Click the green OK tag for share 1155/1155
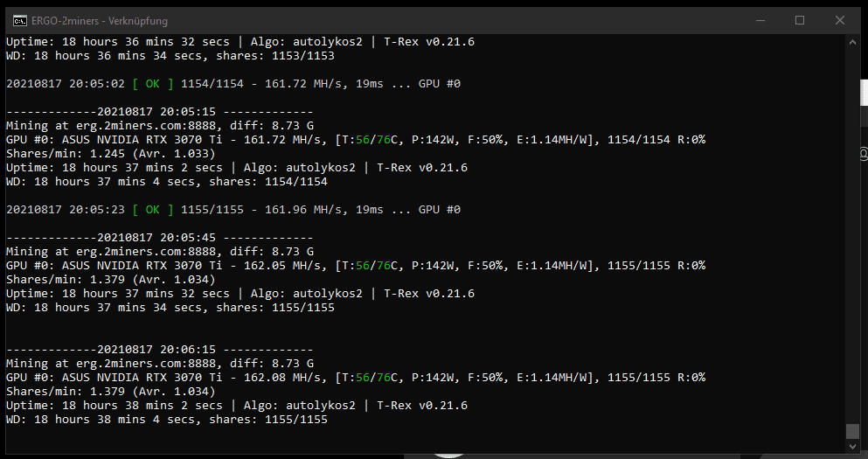The height and width of the screenshot is (459, 868). (x=153, y=209)
